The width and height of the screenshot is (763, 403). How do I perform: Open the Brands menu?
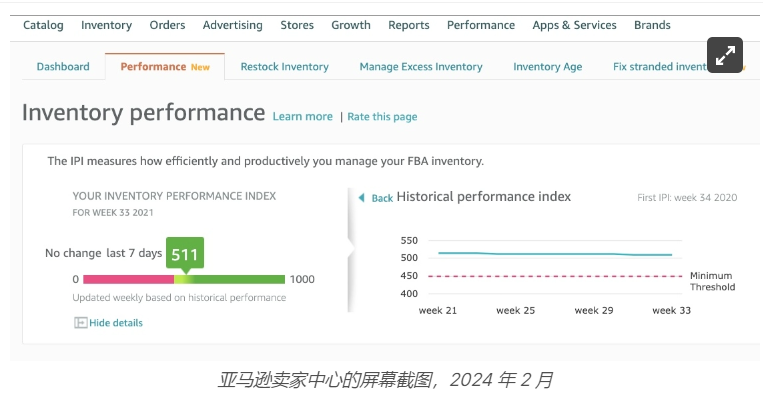tap(652, 25)
